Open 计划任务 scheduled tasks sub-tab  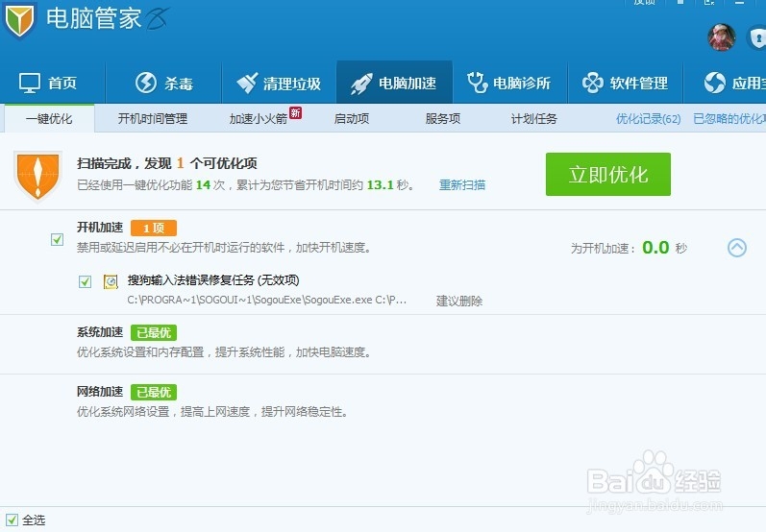pos(534,119)
